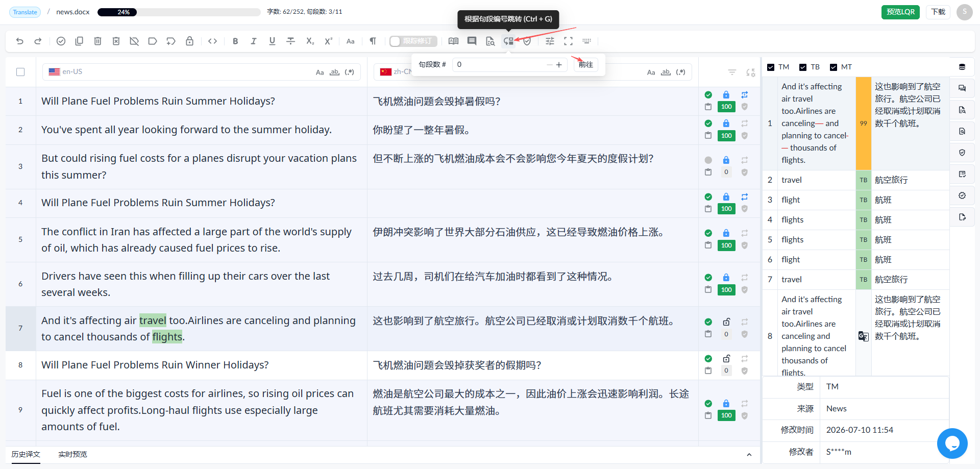Click the 预览LQR button

[x=900, y=12]
